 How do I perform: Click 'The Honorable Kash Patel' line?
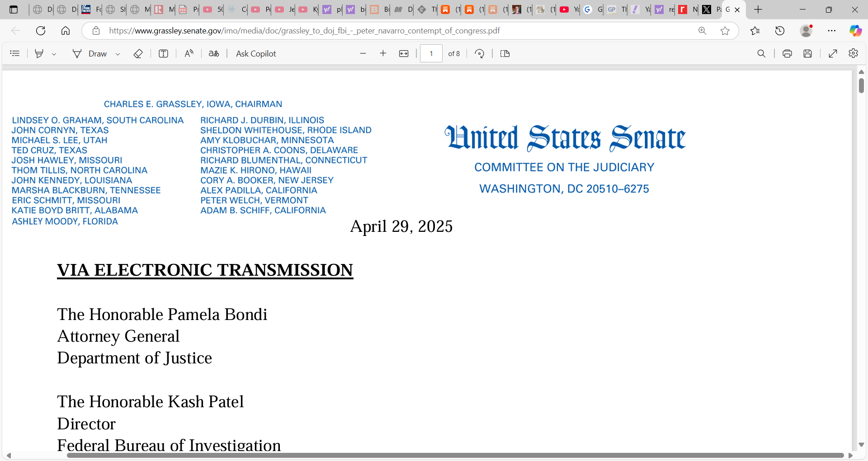(151, 402)
